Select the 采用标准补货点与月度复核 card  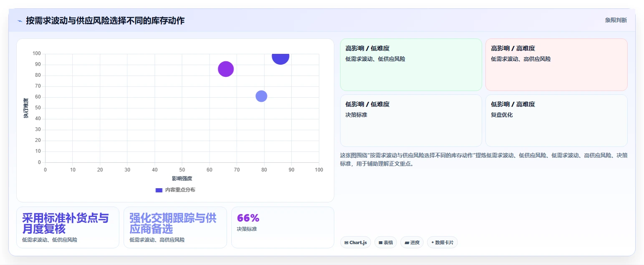68,227
